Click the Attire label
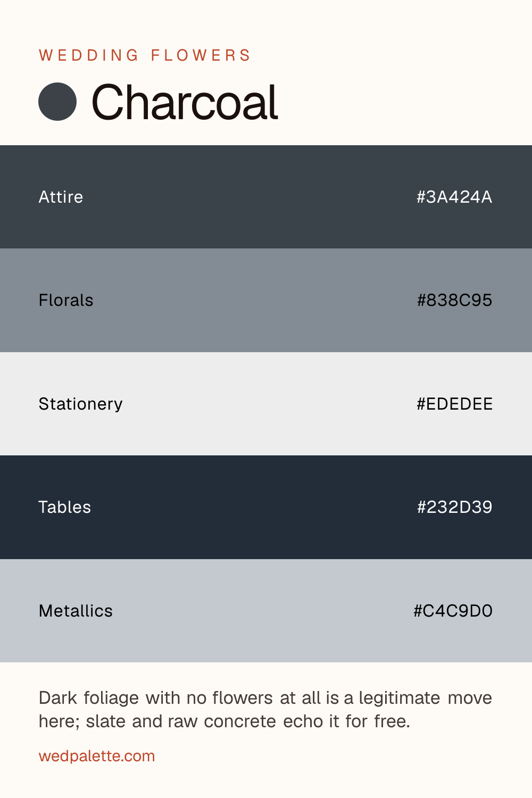This screenshot has width=532, height=798. point(61,197)
